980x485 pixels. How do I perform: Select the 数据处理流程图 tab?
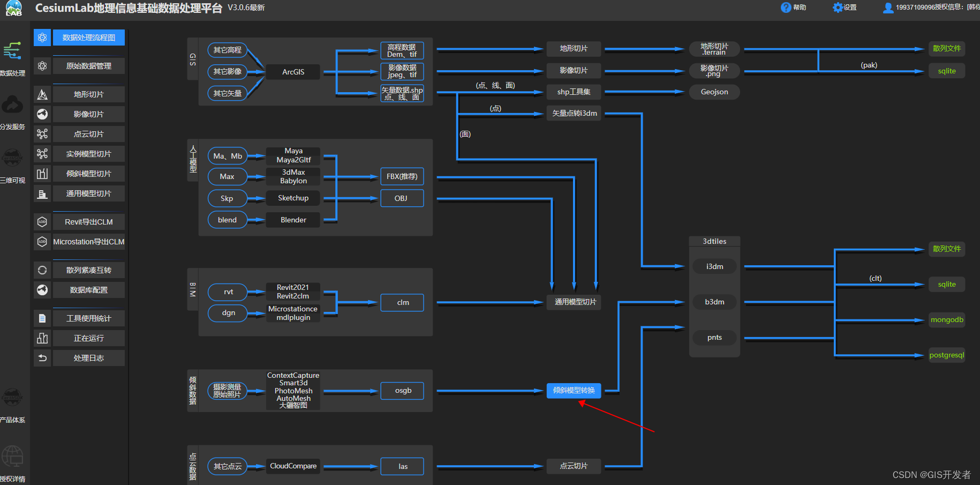(88, 38)
